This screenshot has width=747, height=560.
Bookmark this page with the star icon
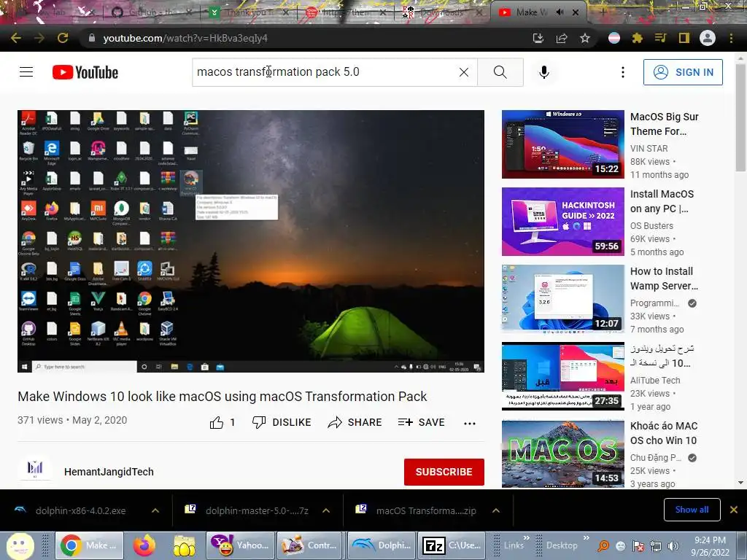[x=585, y=38]
